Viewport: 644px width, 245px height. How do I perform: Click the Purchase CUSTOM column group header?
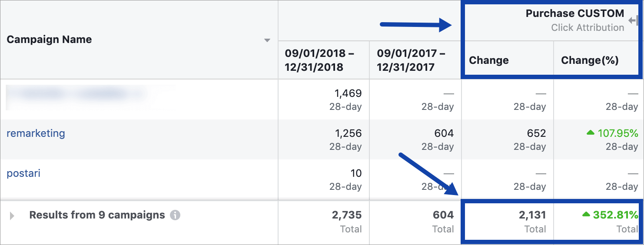coord(574,14)
